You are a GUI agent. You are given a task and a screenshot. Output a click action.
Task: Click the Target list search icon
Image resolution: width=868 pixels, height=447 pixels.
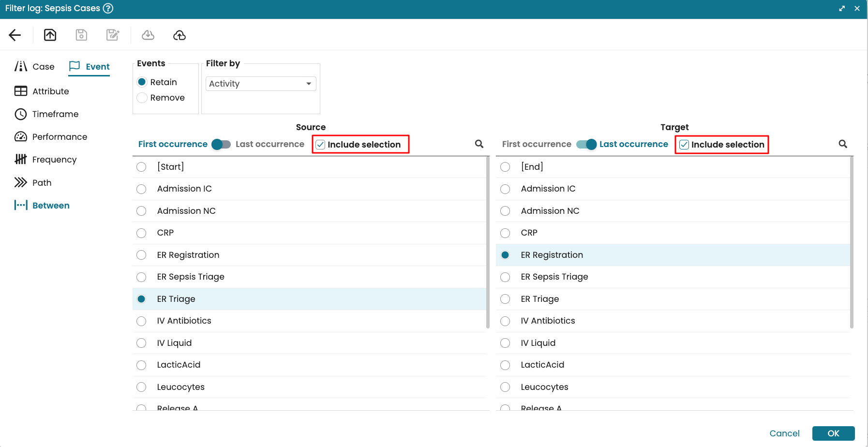pyautogui.click(x=842, y=144)
